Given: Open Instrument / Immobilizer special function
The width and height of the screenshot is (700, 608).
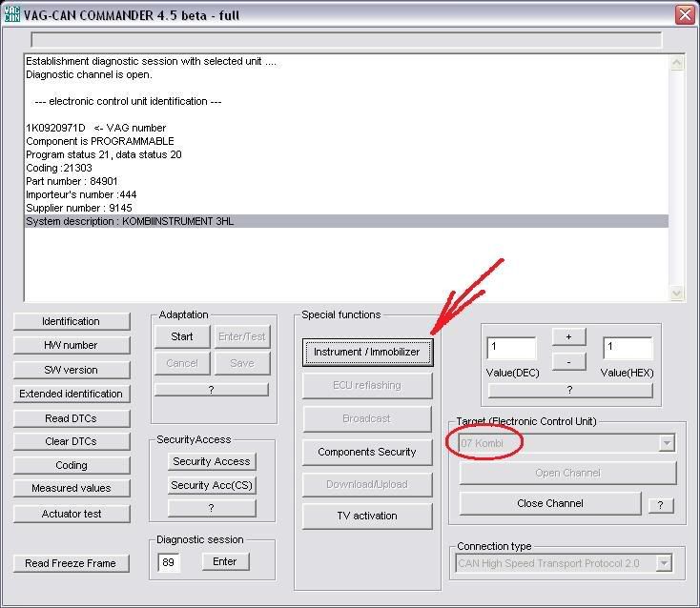Looking at the screenshot, I should pyautogui.click(x=367, y=352).
